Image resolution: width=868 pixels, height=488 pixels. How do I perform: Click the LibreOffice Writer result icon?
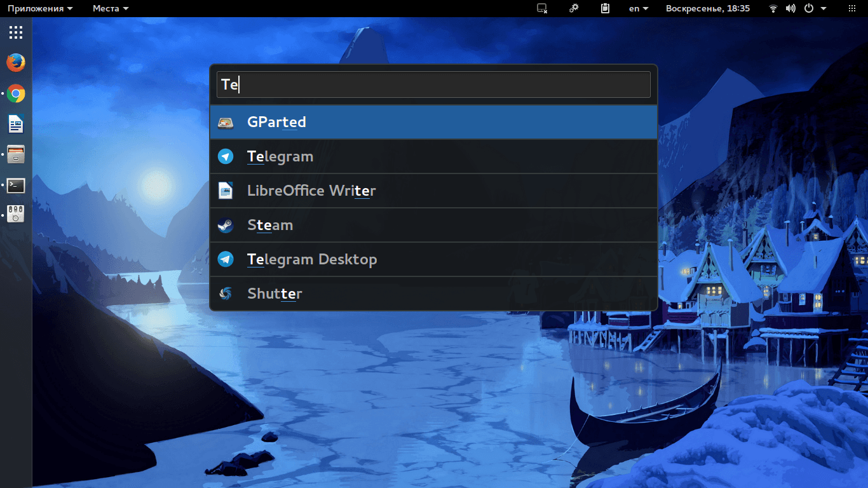tap(226, 191)
